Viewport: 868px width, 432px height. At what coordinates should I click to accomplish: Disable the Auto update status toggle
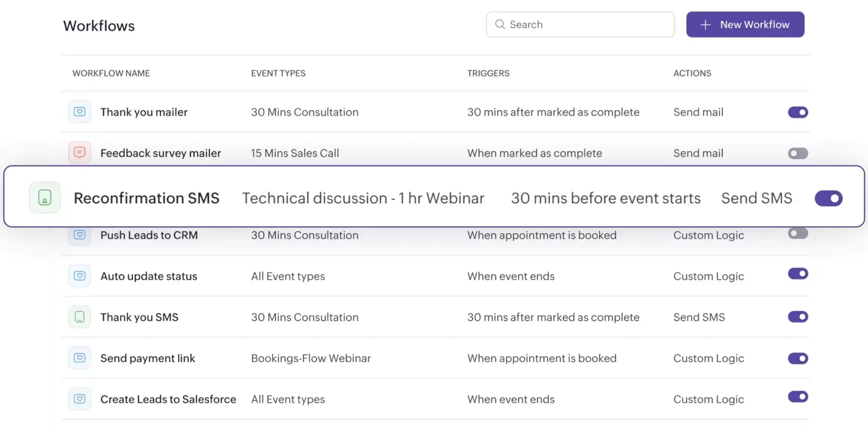797,274
